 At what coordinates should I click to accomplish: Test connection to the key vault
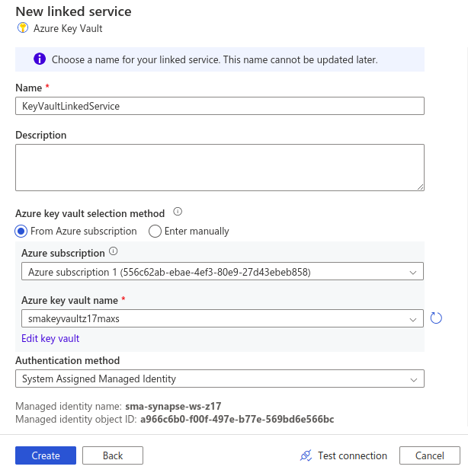coord(344,455)
